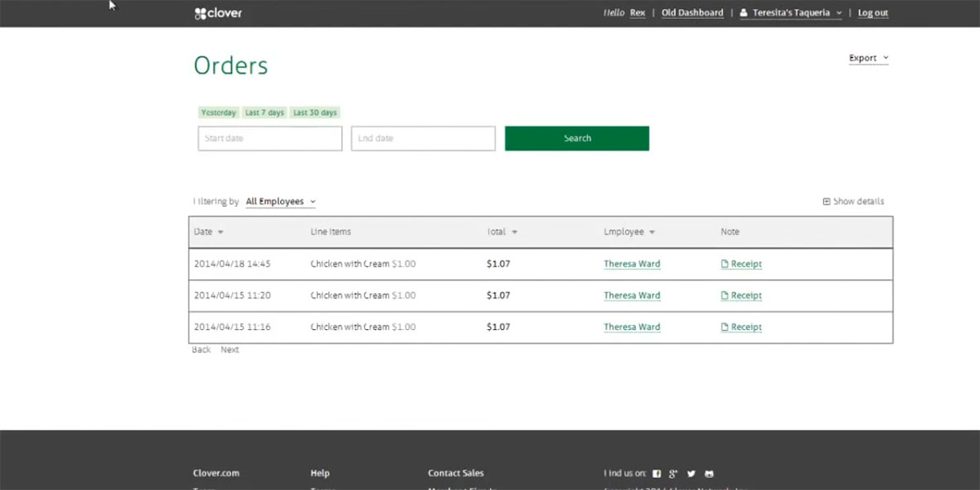
Task: Click the Clover logo in header
Action: (x=218, y=13)
